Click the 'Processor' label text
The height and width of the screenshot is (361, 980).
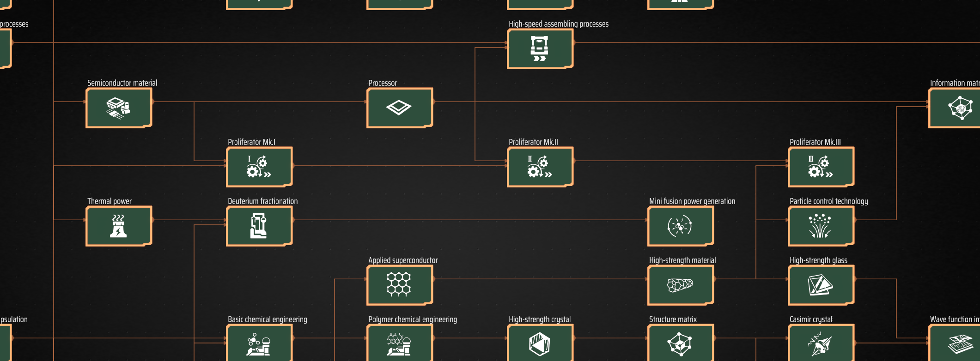coord(383,83)
